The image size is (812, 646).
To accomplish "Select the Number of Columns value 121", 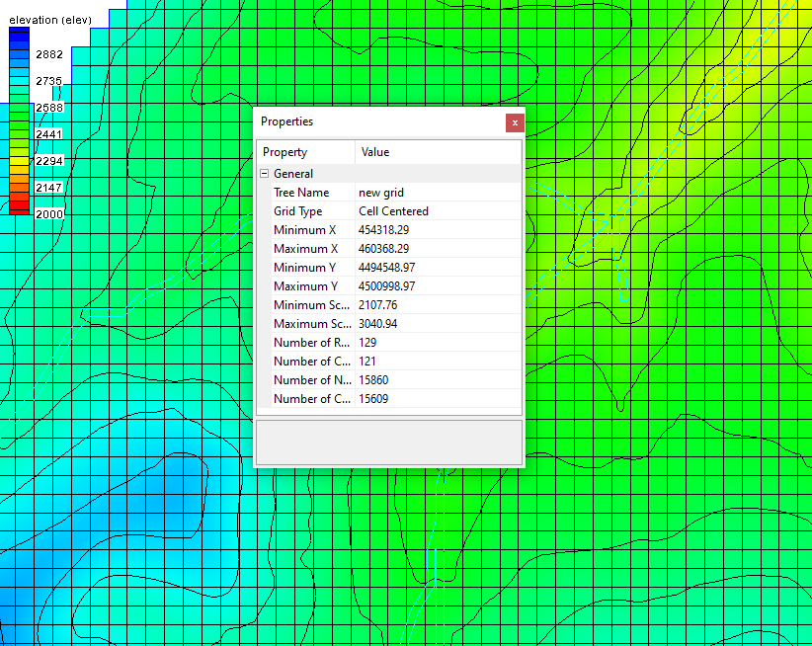I will (x=369, y=361).
